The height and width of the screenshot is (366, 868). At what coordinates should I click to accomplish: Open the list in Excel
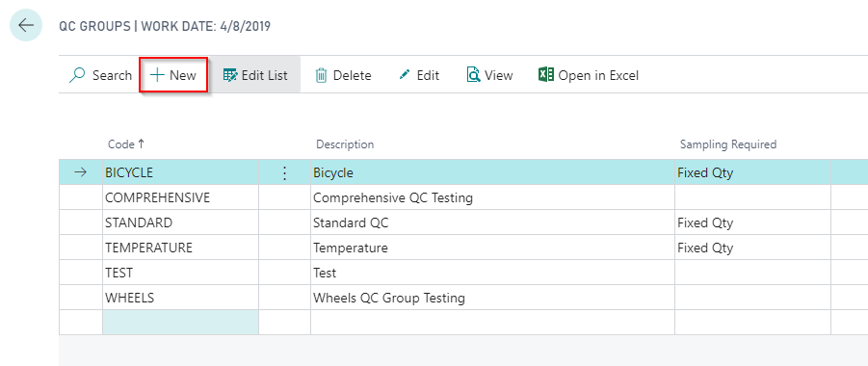coord(589,75)
